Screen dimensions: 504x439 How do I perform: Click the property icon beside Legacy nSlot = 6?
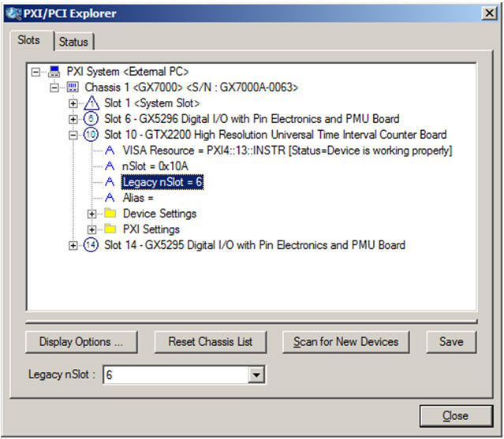110,182
